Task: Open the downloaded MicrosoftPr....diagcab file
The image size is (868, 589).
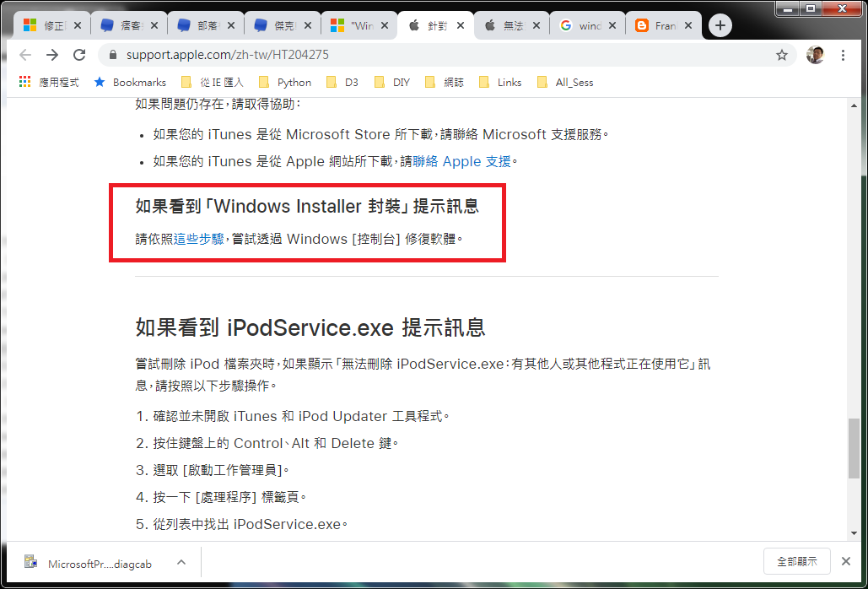Action: 89,564
